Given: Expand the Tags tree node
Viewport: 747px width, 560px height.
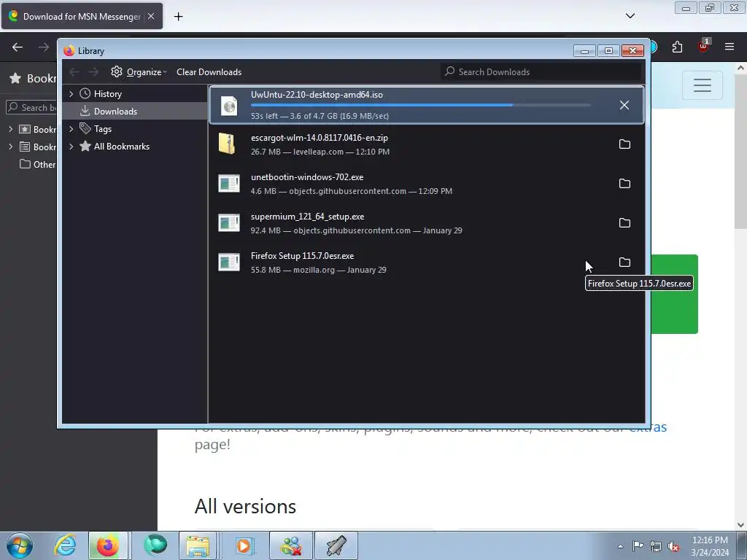Looking at the screenshot, I should pyautogui.click(x=71, y=129).
